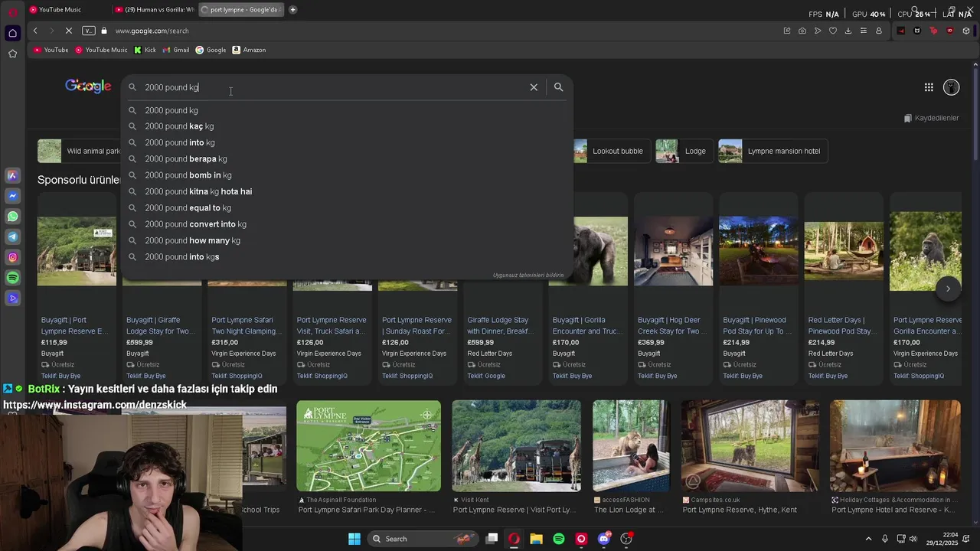Submit search with the magnifier button
This screenshot has width=980, height=551.
pyautogui.click(x=558, y=87)
